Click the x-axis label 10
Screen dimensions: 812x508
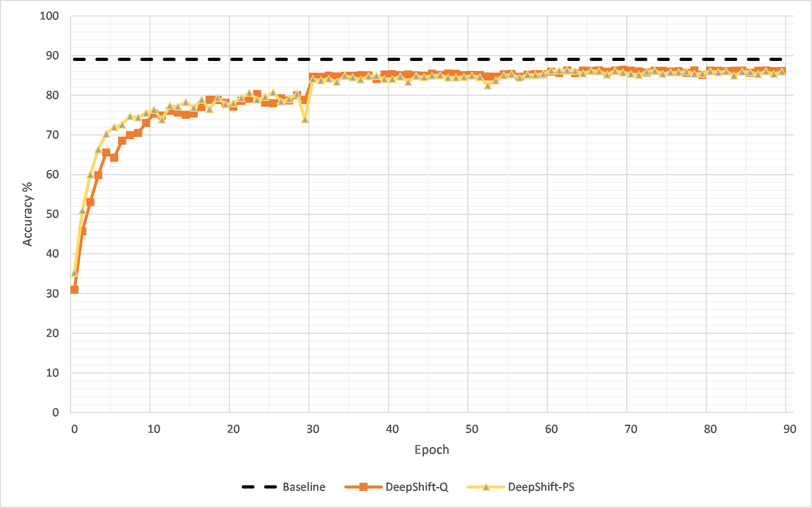pyautogui.click(x=154, y=429)
